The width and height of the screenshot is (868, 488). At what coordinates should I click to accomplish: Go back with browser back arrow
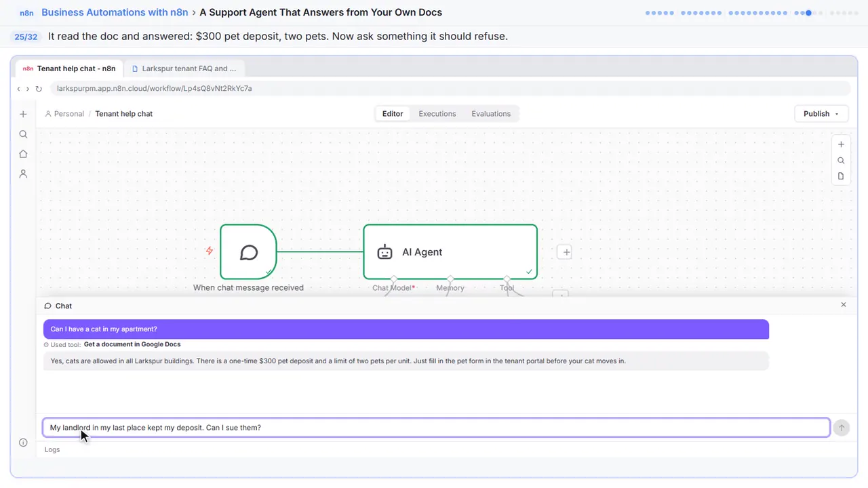(x=18, y=89)
